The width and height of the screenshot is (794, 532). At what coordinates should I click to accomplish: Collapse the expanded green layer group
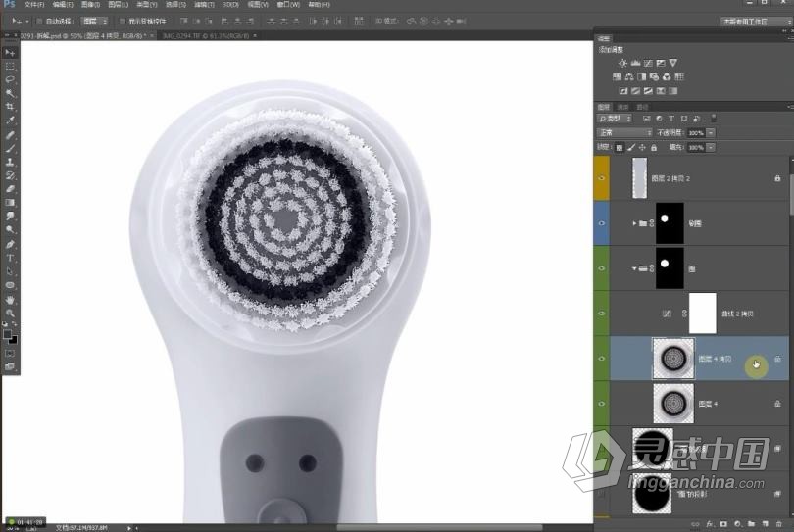click(x=634, y=268)
